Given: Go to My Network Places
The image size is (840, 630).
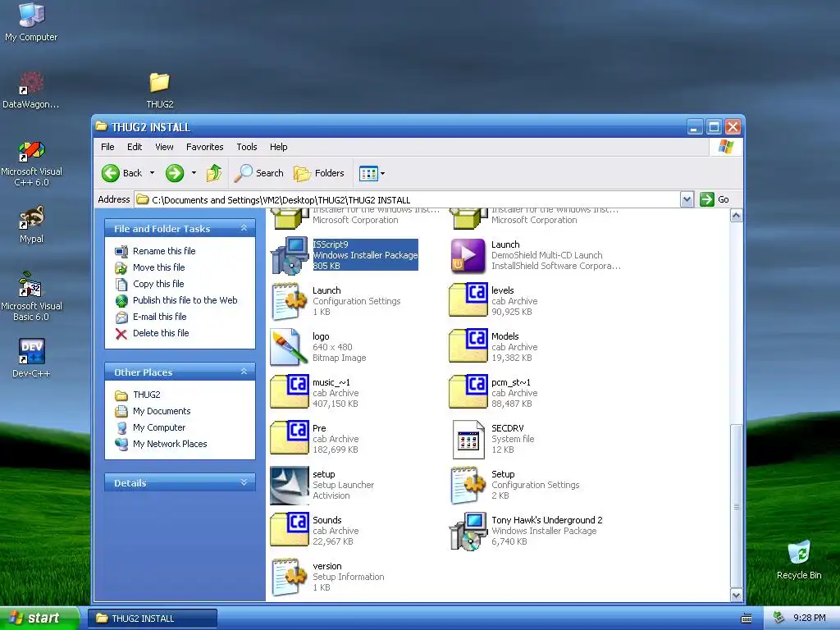Looking at the screenshot, I should coord(170,444).
